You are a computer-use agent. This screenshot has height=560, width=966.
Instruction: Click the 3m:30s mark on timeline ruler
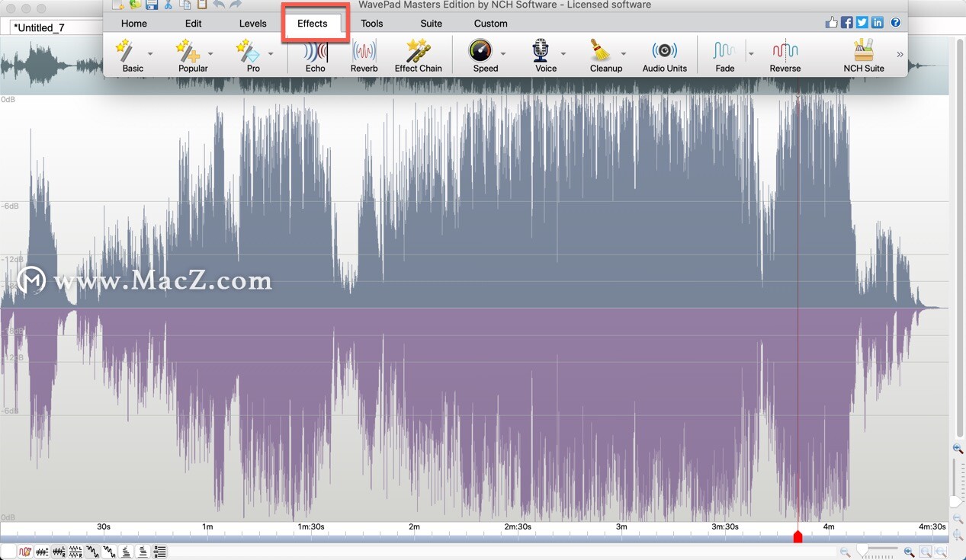click(724, 526)
